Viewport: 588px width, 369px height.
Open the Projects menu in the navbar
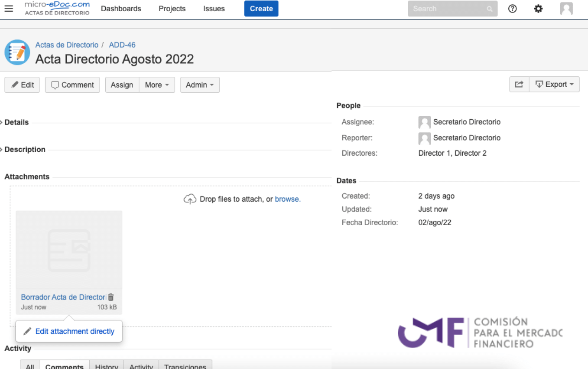click(172, 8)
